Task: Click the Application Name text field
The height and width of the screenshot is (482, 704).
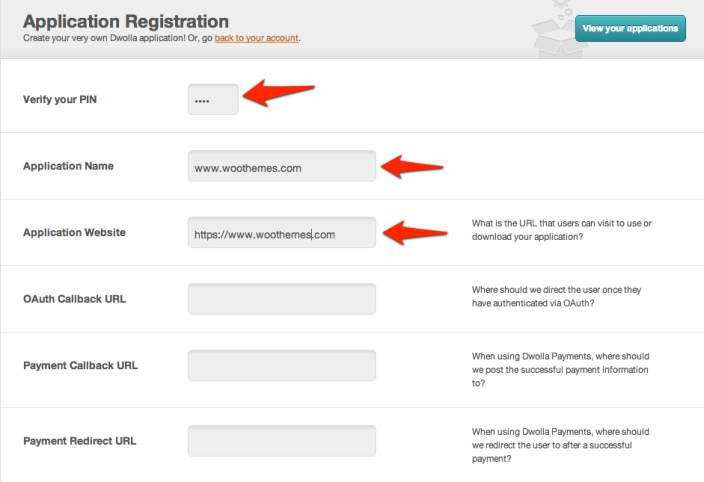Action: point(281,167)
